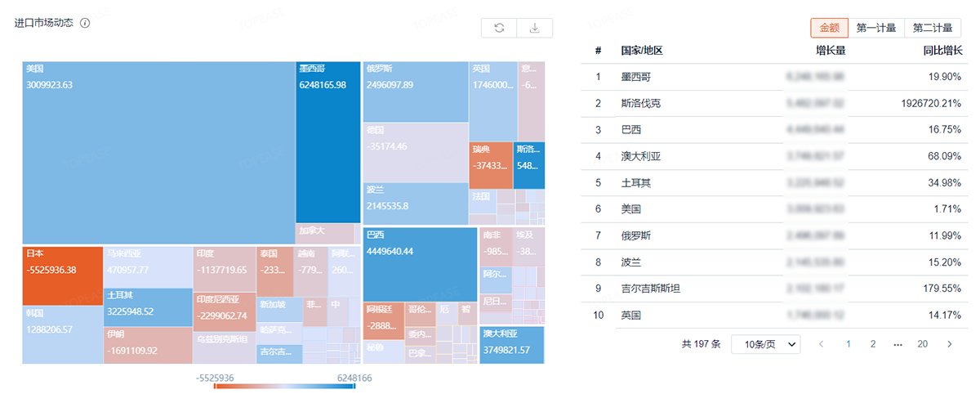Open page 2 of the table
Screen dimensions: 980x403
tap(872, 344)
